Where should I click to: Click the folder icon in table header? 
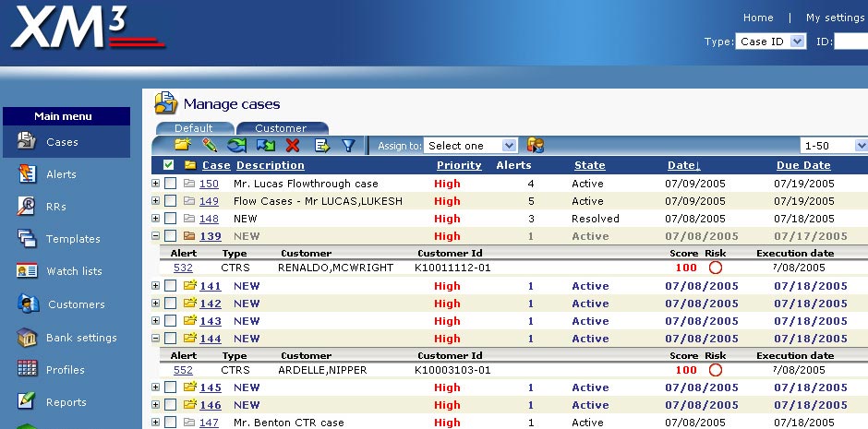(x=190, y=165)
